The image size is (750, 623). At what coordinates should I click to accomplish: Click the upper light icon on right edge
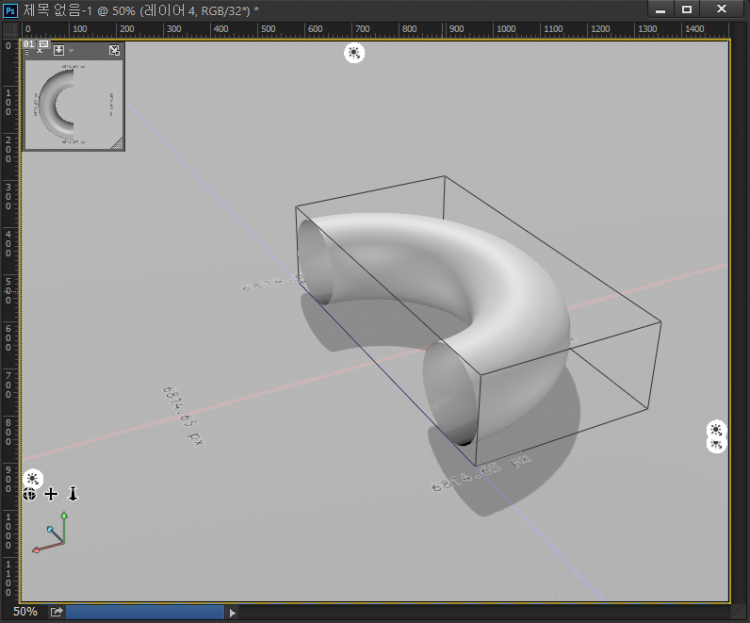pos(716,429)
